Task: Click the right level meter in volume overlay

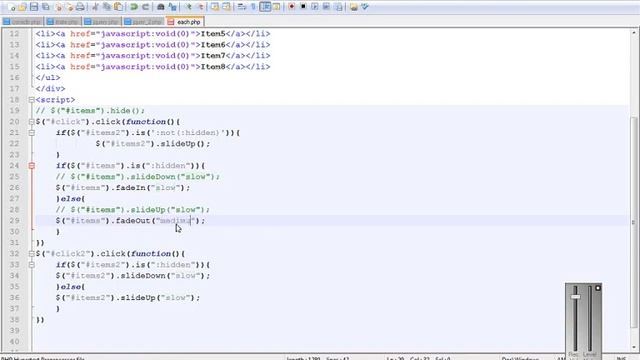Action: [x=589, y=318]
